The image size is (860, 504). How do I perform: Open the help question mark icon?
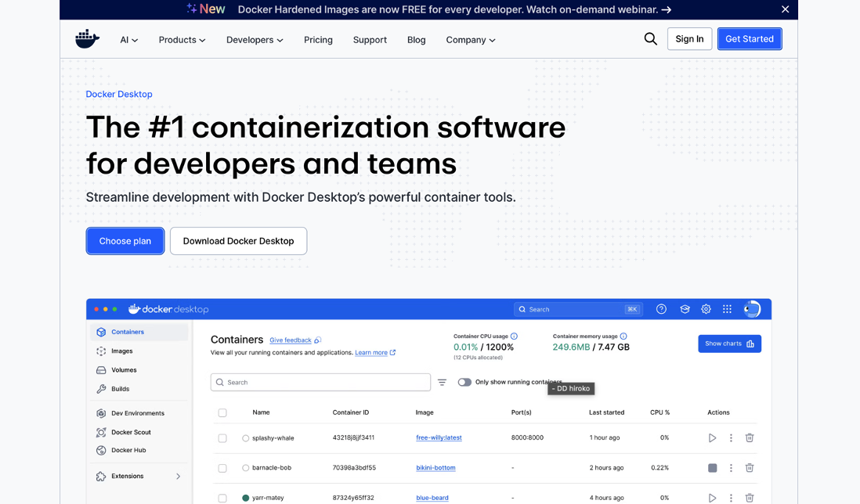pyautogui.click(x=661, y=309)
